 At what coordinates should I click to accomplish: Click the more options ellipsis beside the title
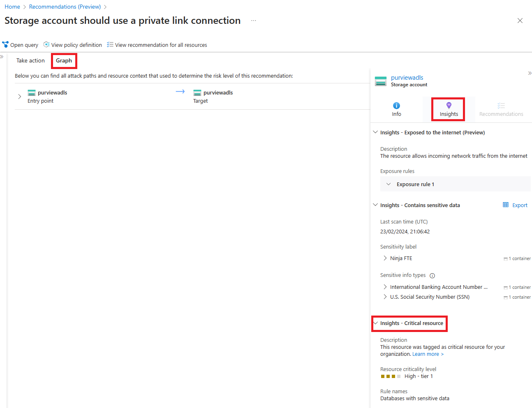click(x=254, y=21)
